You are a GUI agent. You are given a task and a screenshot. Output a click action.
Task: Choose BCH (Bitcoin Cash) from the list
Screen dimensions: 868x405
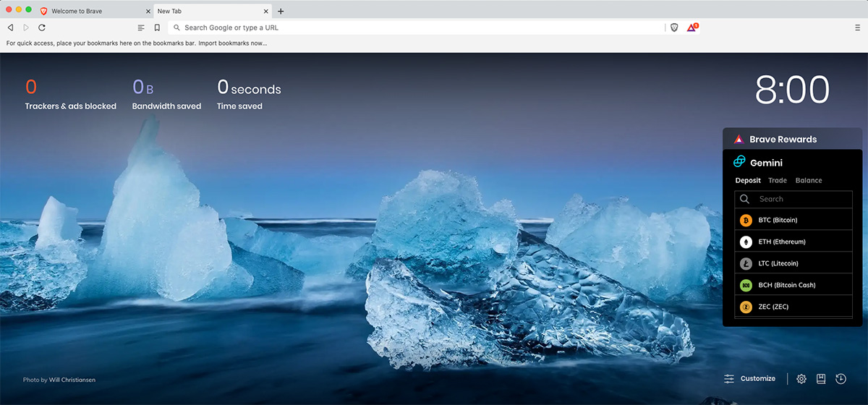coord(793,285)
